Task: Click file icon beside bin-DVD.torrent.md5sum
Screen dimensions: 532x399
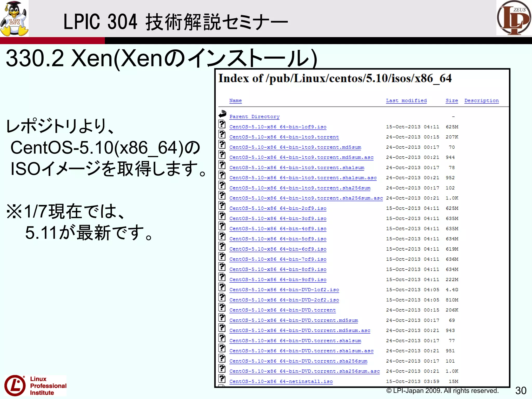Action: [222, 318]
